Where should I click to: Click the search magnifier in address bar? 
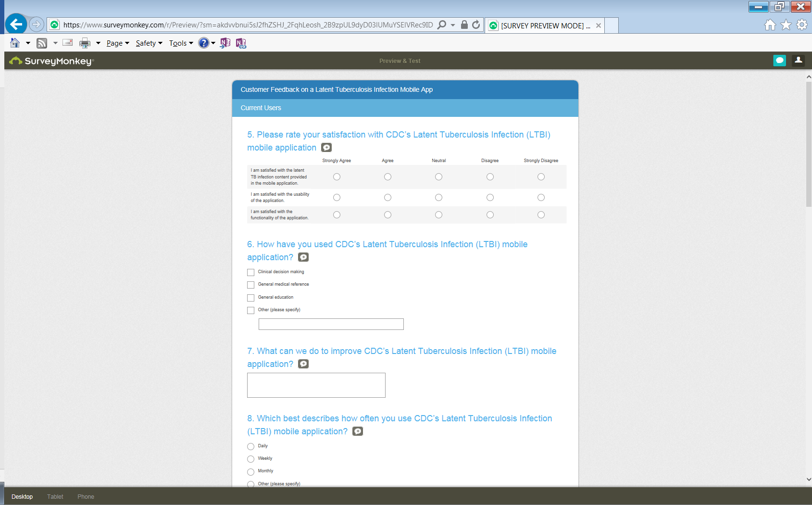tap(442, 25)
